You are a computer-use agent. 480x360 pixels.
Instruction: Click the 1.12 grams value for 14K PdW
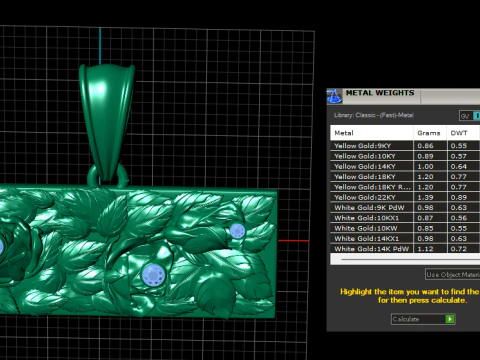point(425,249)
